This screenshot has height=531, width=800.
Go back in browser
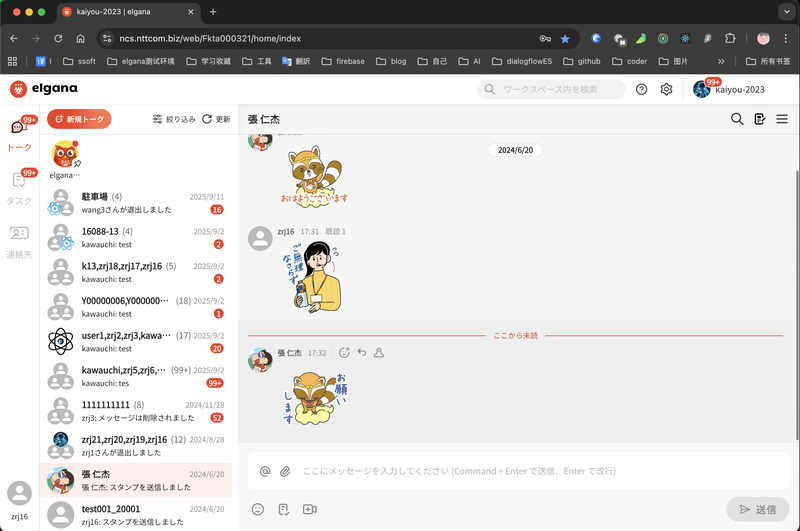(x=14, y=38)
